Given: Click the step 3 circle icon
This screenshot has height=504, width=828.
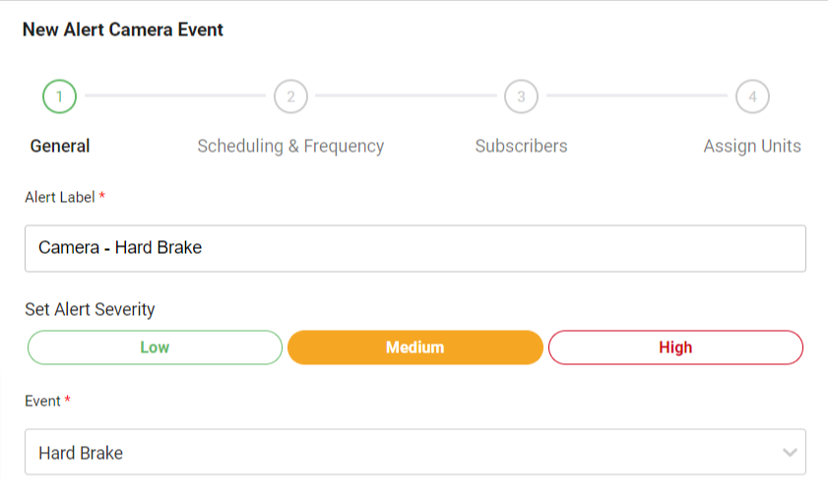Looking at the screenshot, I should click(521, 96).
